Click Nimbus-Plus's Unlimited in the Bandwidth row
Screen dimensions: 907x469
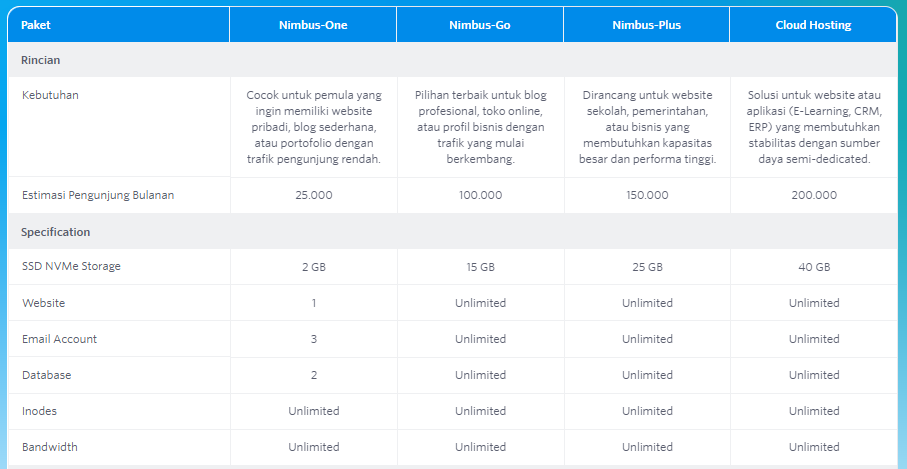(647, 447)
